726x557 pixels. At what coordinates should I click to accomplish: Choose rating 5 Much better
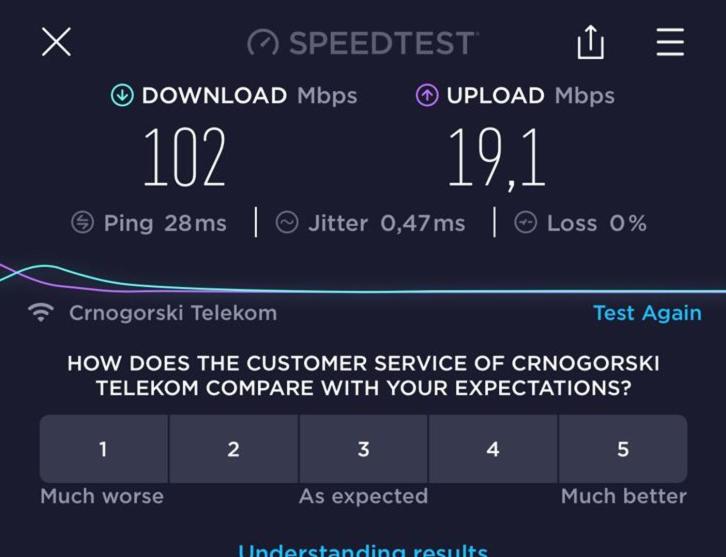[623, 449]
